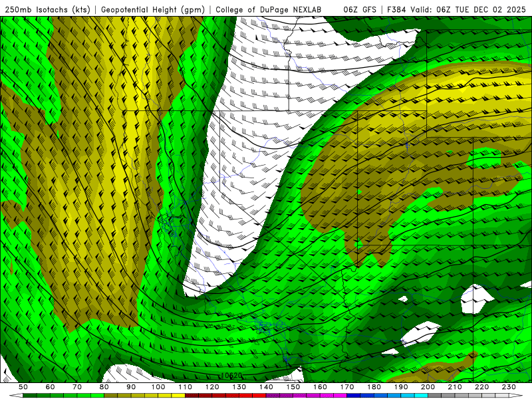Image resolution: width=532 pixels, height=399 pixels.
Task: Click the 'Geopotential Height (gpm)' header text
Action: [153, 9]
